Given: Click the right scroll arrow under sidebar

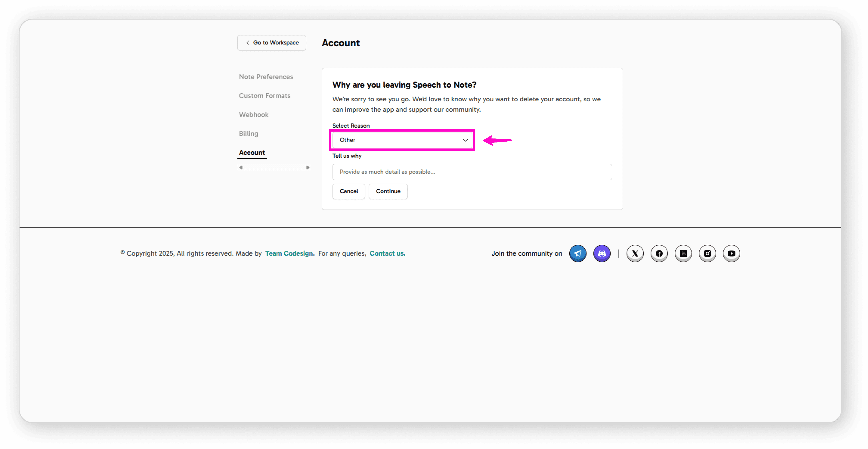Looking at the screenshot, I should tap(308, 168).
